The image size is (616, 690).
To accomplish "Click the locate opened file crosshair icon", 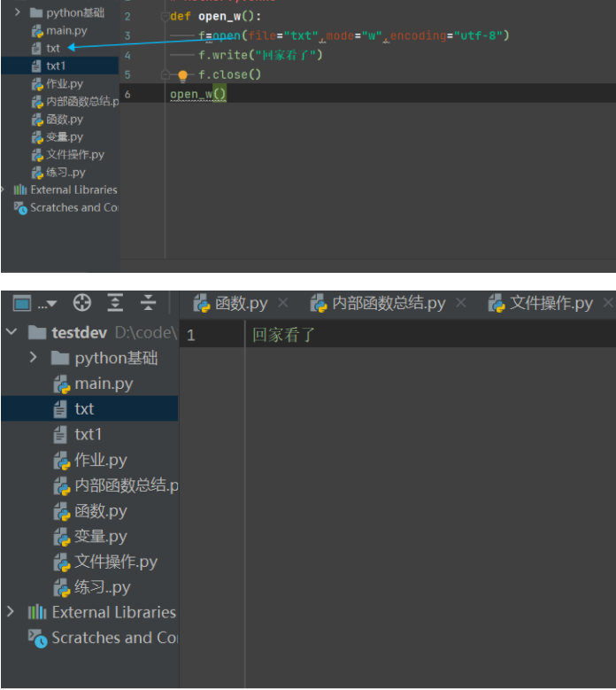I will pyautogui.click(x=82, y=303).
